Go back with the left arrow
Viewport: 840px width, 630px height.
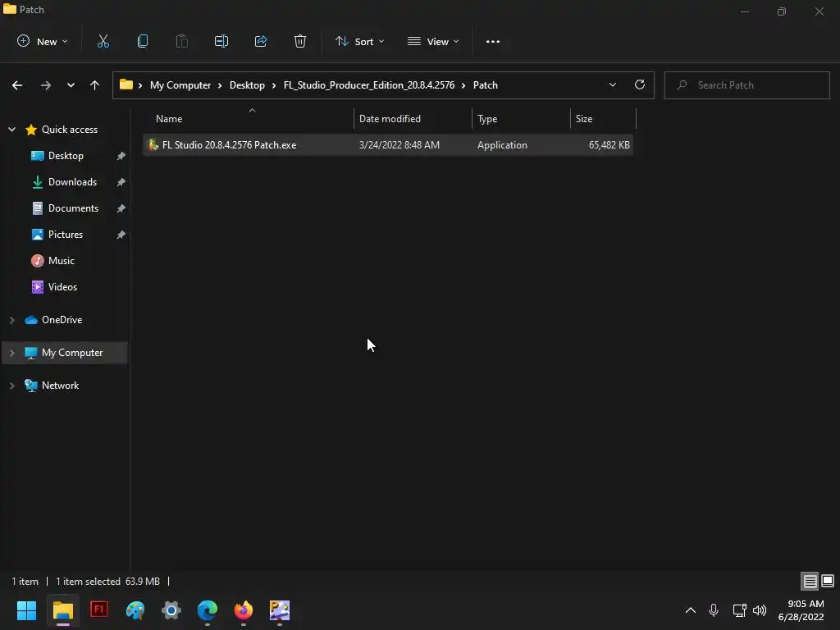click(x=17, y=85)
